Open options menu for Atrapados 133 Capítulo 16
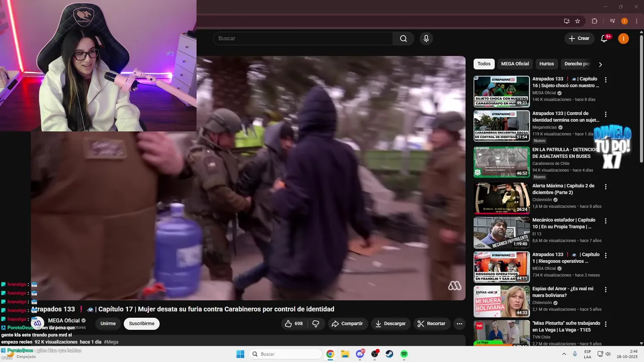 coord(606,80)
